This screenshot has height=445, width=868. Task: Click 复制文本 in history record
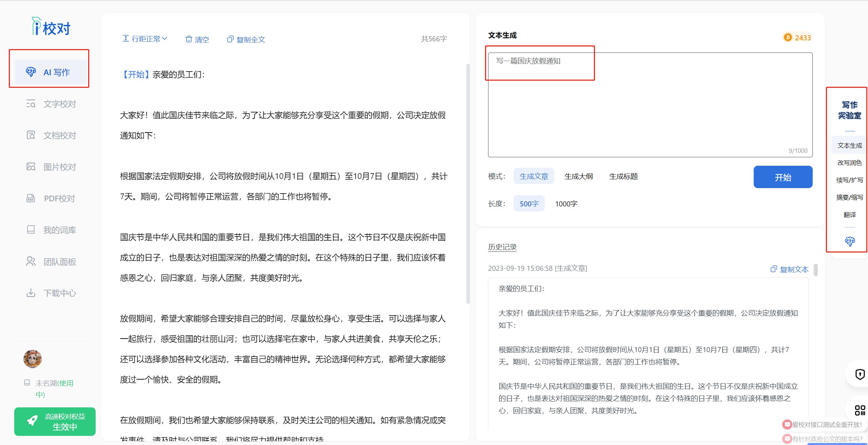[794, 269]
